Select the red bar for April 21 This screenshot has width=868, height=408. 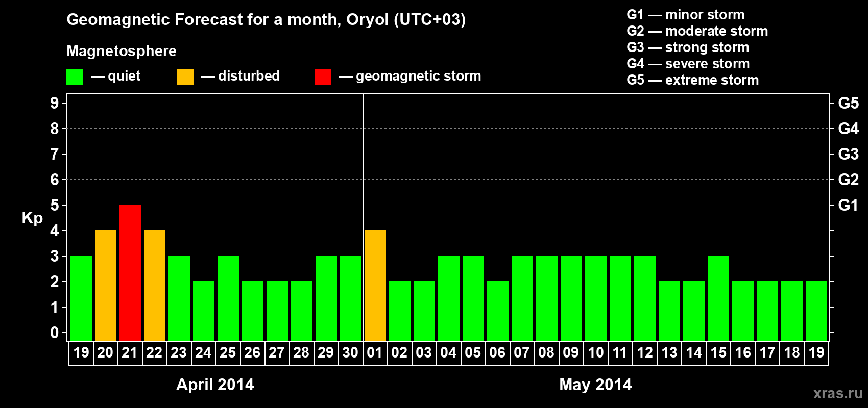tap(130, 272)
